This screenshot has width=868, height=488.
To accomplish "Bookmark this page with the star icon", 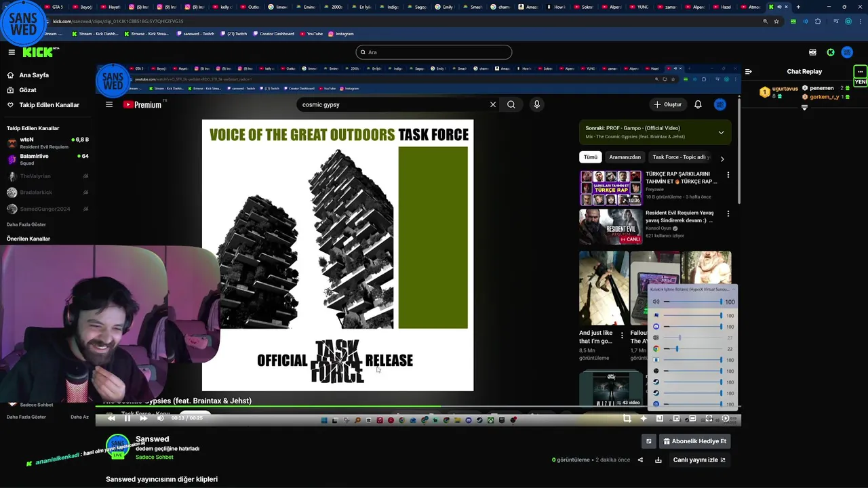I will [x=776, y=21].
